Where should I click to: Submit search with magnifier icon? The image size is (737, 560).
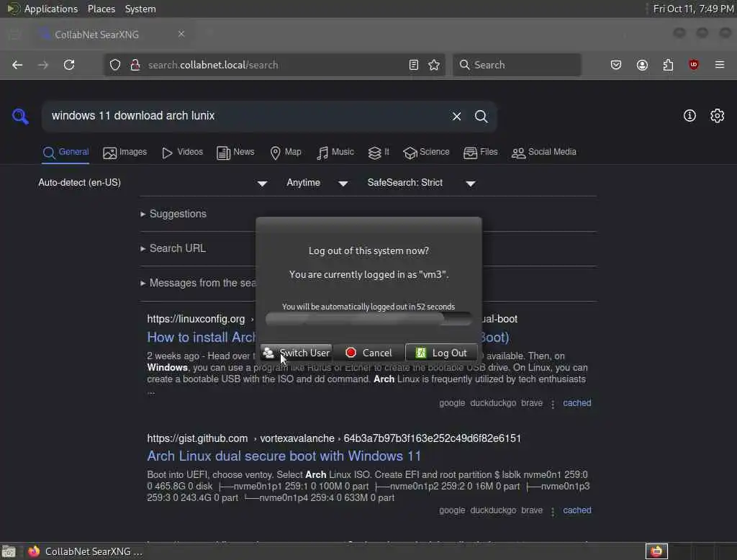click(x=481, y=116)
